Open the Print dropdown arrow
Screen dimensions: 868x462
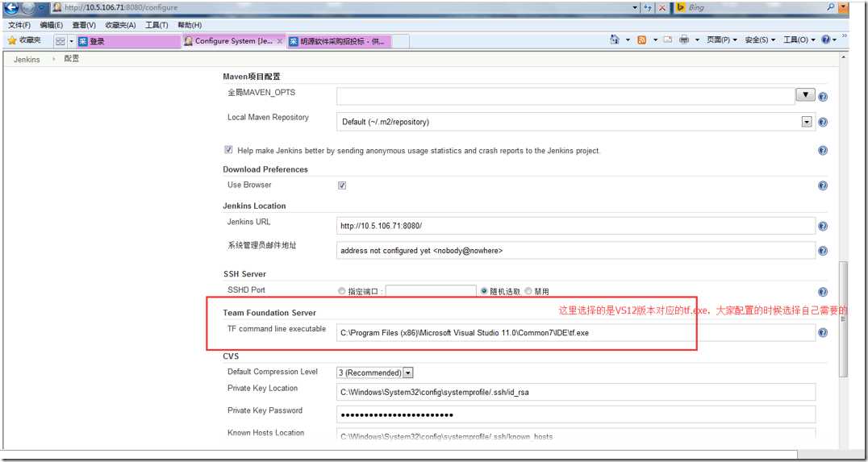(x=697, y=40)
